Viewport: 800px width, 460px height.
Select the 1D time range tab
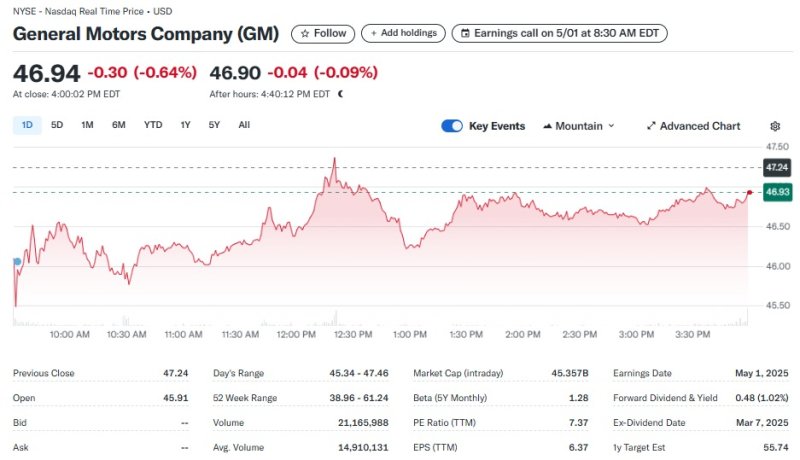point(27,125)
